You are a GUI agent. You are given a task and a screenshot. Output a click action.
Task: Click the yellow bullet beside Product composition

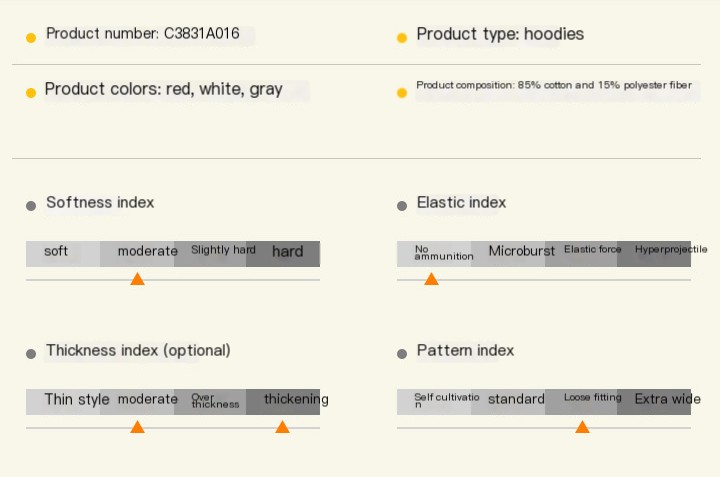[x=402, y=92]
